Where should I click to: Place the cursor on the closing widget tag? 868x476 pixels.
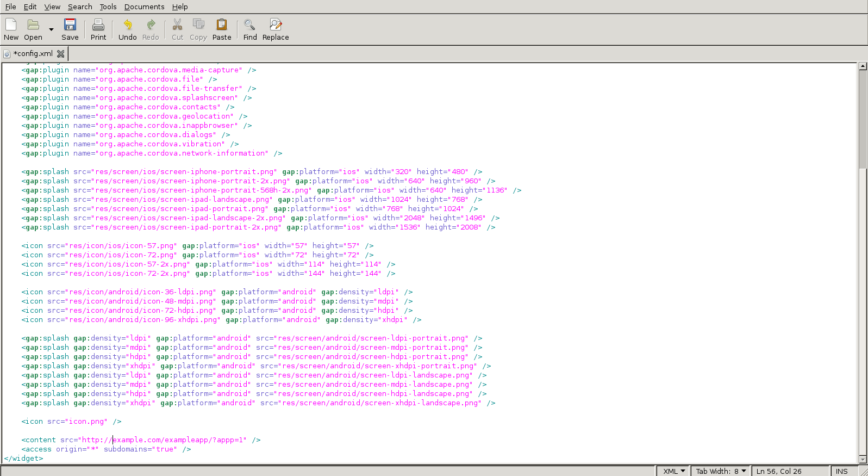(x=23, y=459)
